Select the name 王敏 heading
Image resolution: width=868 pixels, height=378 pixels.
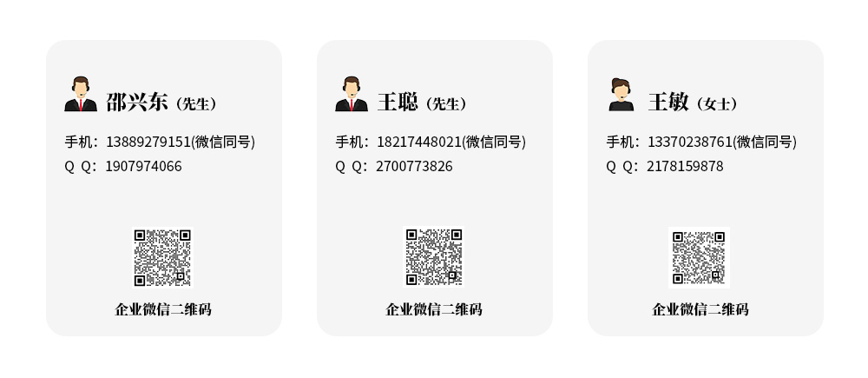tap(668, 103)
